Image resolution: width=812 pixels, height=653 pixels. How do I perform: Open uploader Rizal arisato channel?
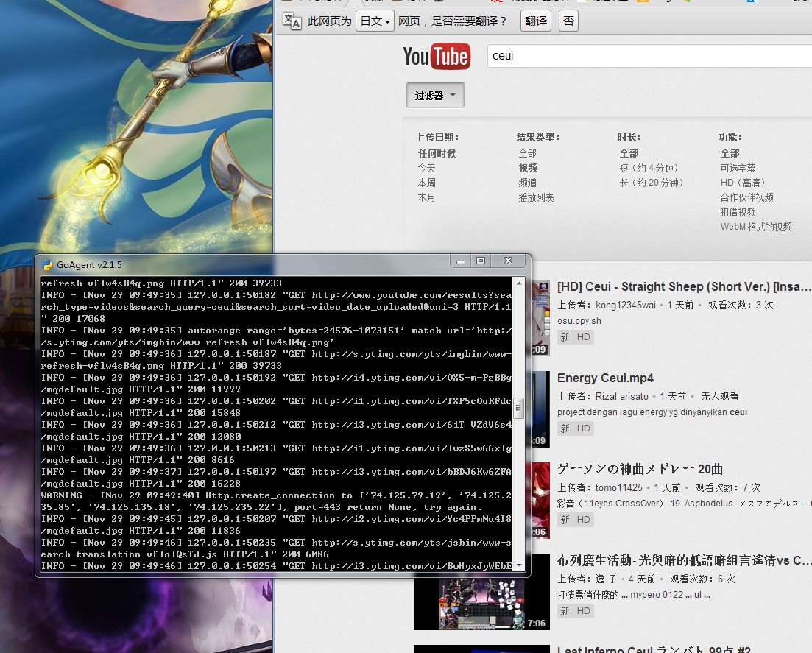(x=621, y=396)
